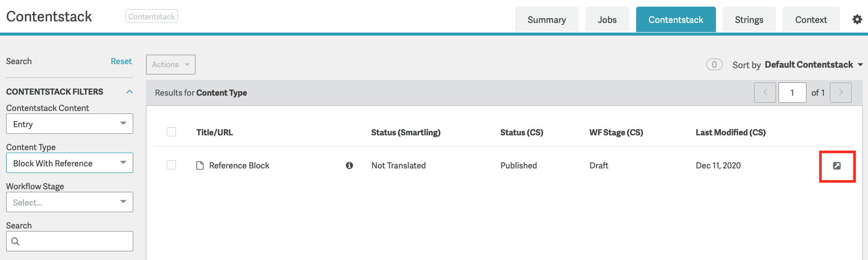The image size is (868, 260).
Task: Go to the next results page arrow
Action: click(x=841, y=93)
